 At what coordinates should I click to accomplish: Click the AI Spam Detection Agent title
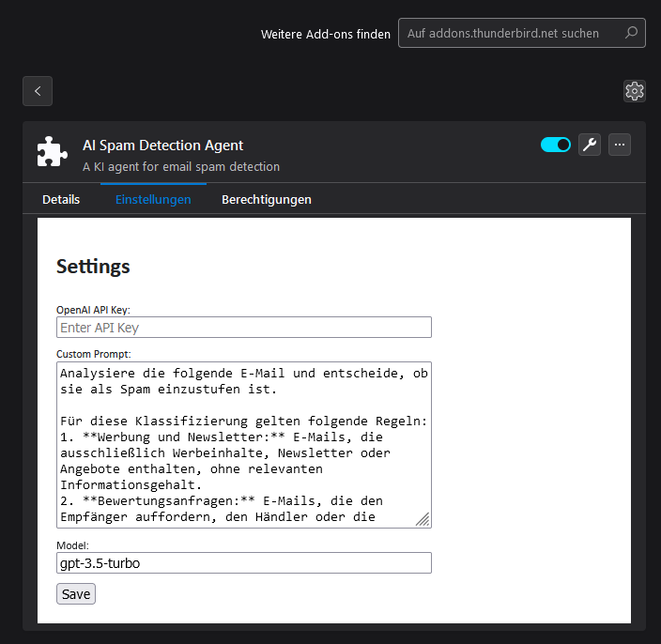point(163,146)
